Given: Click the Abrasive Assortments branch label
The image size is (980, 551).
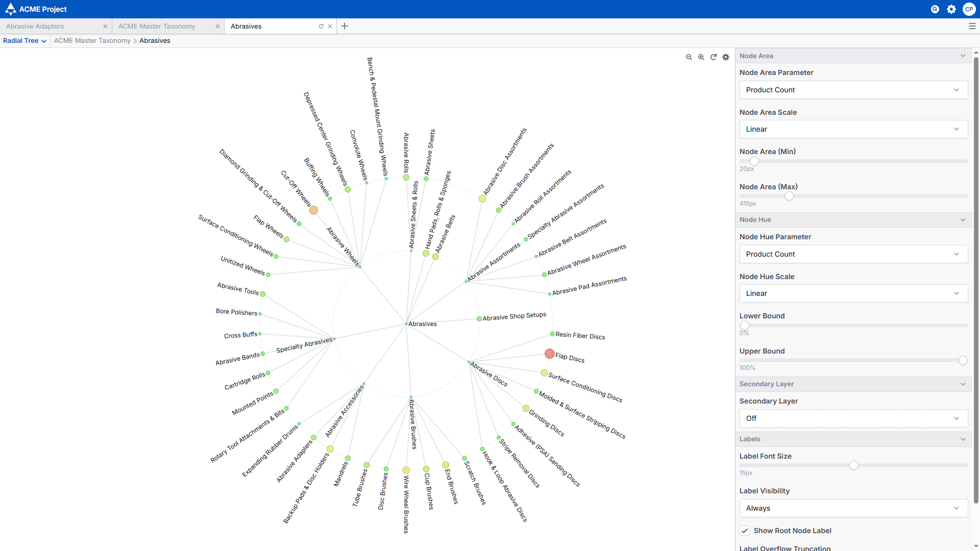Looking at the screenshot, I should (x=494, y=262).
